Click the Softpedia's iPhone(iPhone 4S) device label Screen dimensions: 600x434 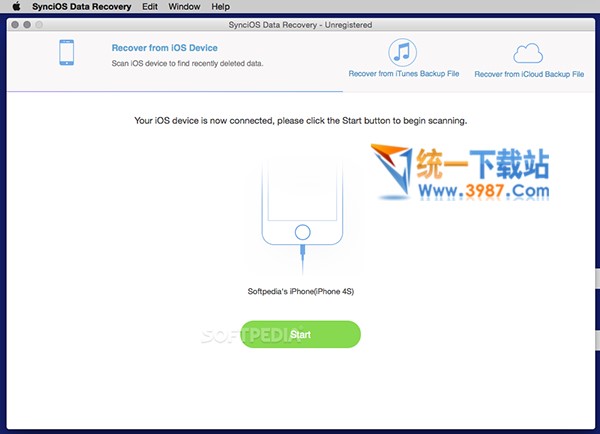tap(301, 291)
